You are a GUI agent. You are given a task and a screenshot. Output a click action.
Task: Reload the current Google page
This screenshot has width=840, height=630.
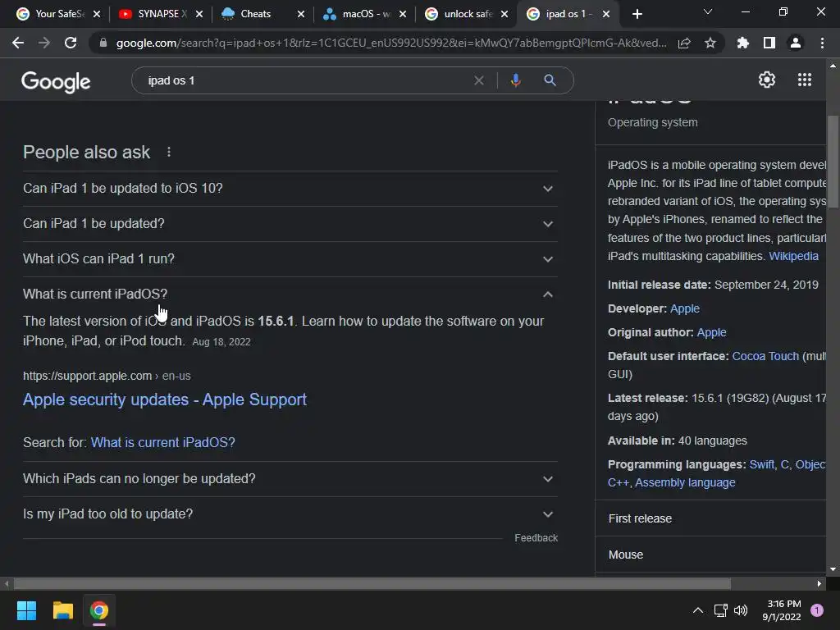tap(71, 43)
